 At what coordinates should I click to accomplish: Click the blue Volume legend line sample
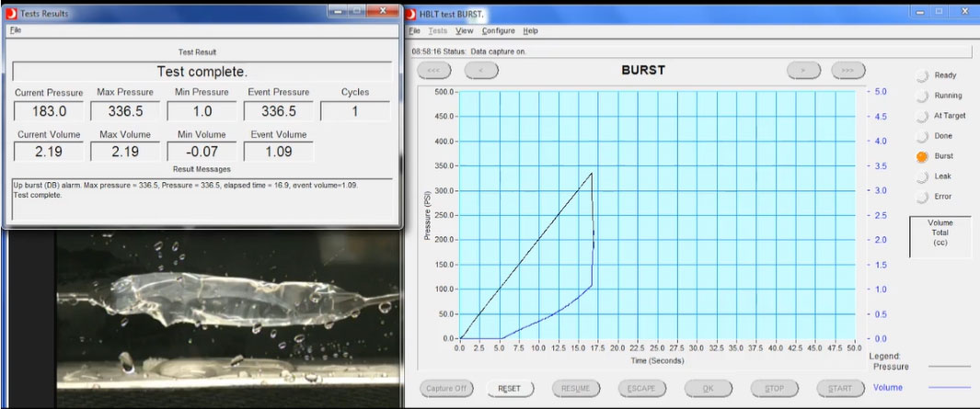(949, 388)
